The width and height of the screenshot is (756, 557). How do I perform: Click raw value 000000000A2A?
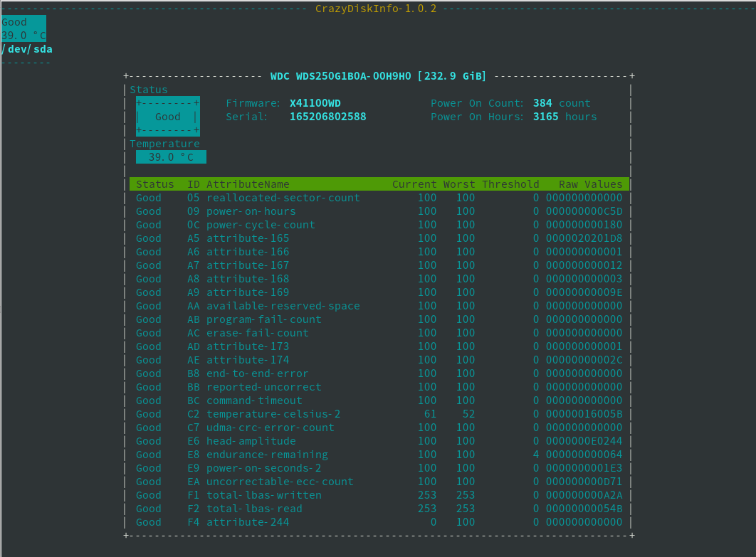point(584,494)
